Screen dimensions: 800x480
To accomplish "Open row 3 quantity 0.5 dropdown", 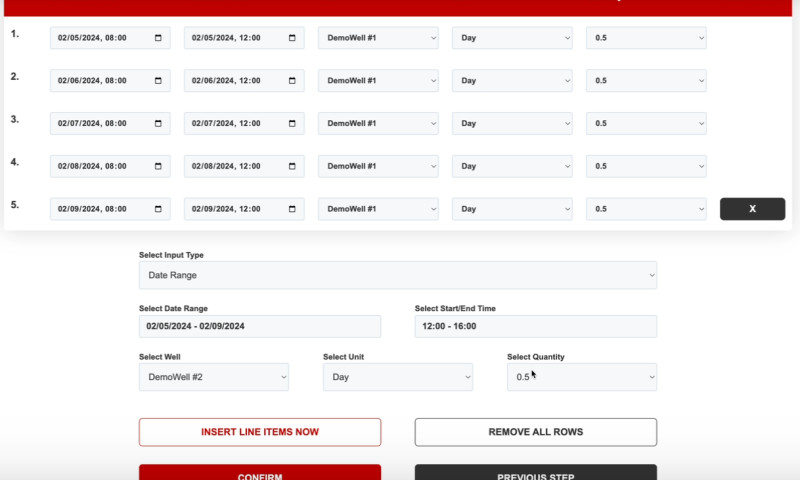I will [x=646, y=123].
